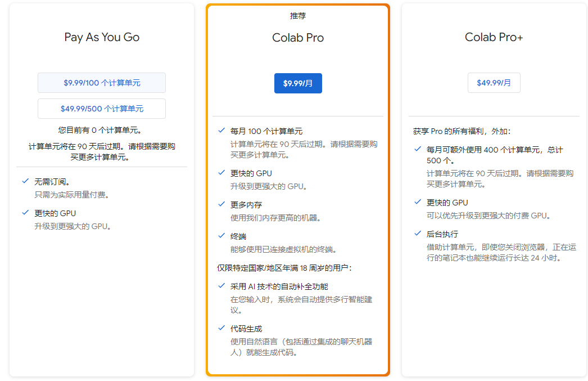Click text 无需订阅。

click(52, 182)
